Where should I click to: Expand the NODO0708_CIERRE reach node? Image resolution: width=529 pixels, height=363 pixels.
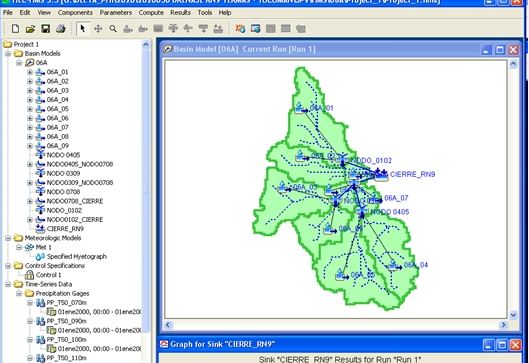(30, 201)
